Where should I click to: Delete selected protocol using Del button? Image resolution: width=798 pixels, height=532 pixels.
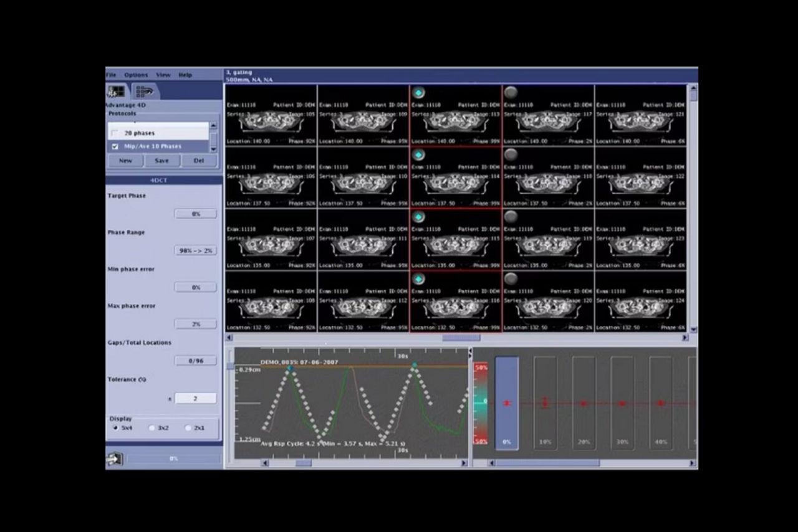click(x=198, y=160)
